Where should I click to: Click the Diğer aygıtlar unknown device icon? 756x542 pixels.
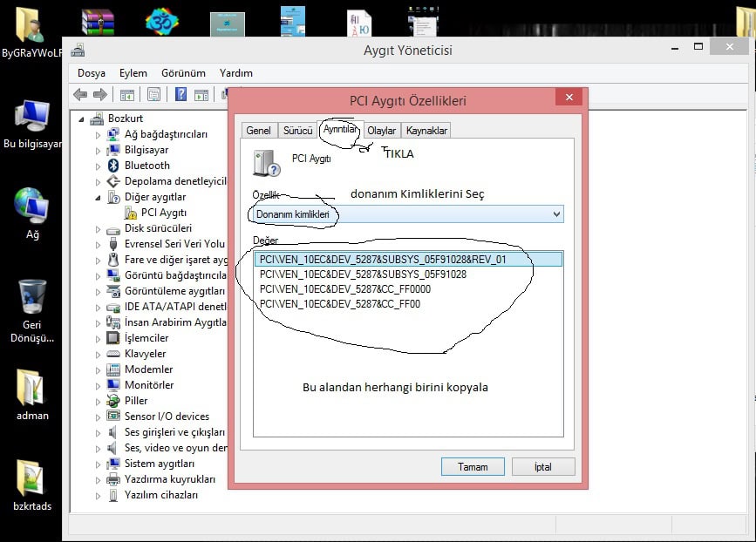tap(113, 197)
